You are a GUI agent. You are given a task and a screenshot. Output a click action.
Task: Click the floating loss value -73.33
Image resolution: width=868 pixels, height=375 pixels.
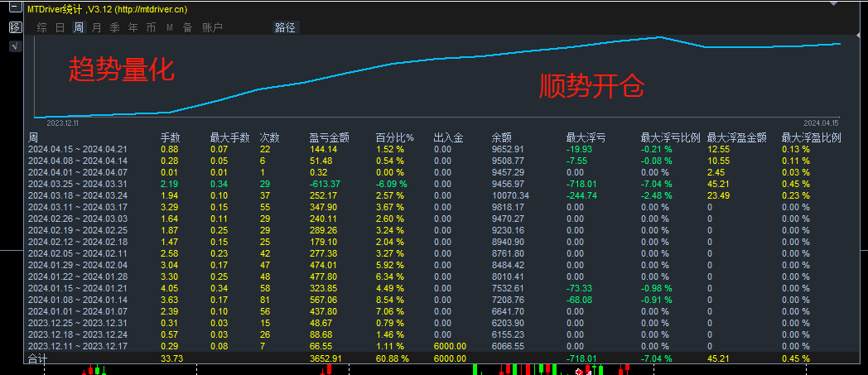point(579,288)
